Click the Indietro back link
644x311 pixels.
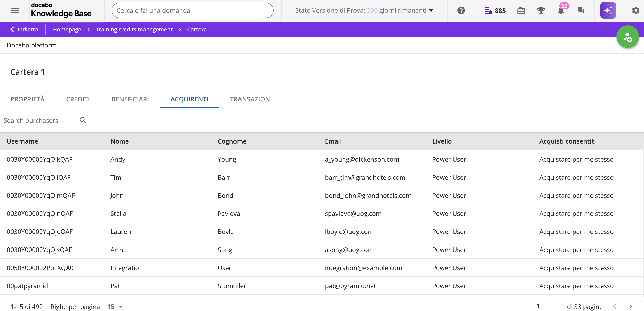(28, 30)
